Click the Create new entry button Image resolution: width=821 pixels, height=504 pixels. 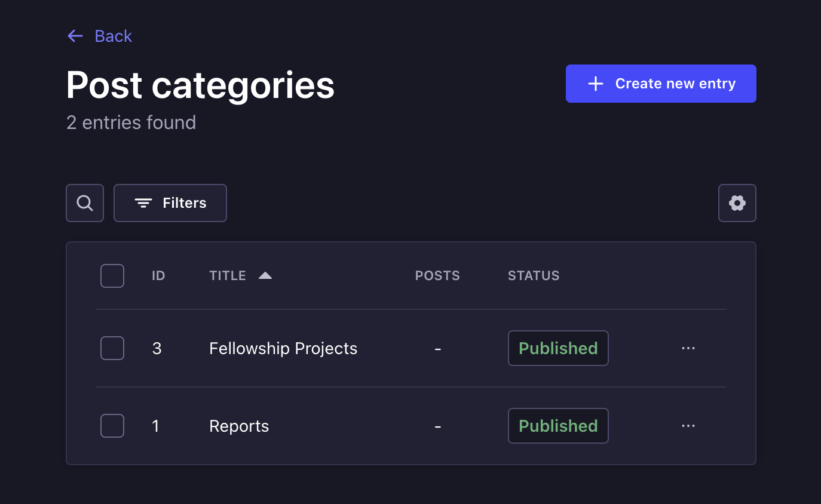pos(660,83)
